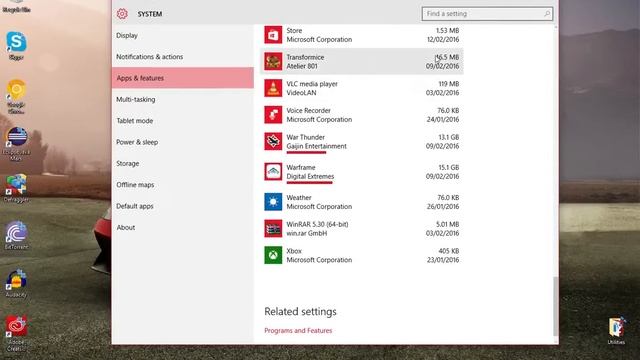The image size is (640, 360).
Task: Select Store app name text
Action: [x=294, y=31]
